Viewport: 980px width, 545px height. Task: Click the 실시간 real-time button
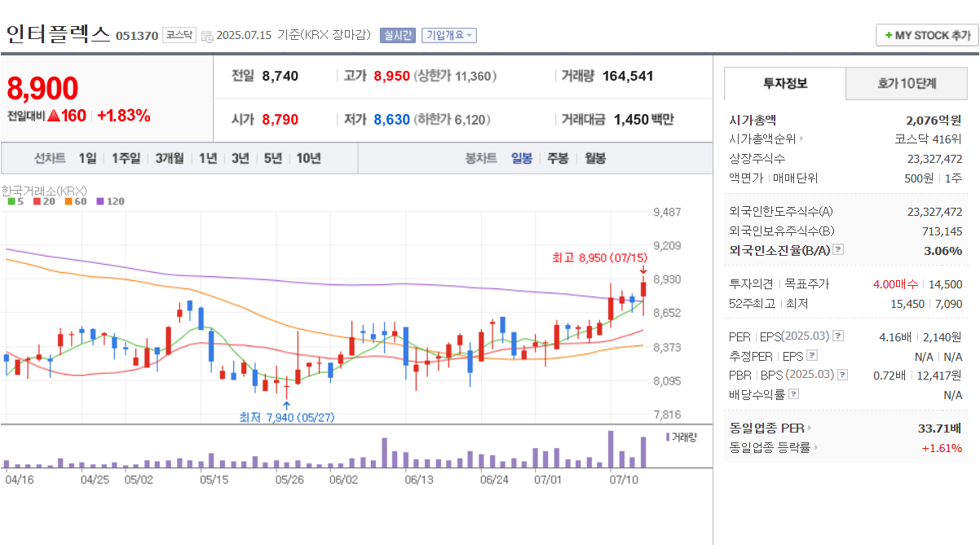(398, 35)
